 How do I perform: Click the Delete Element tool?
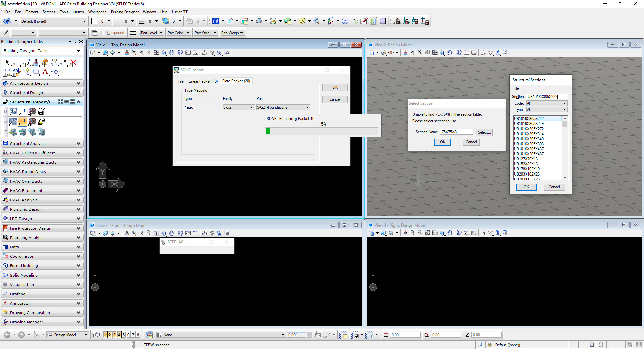click(74, 63)
